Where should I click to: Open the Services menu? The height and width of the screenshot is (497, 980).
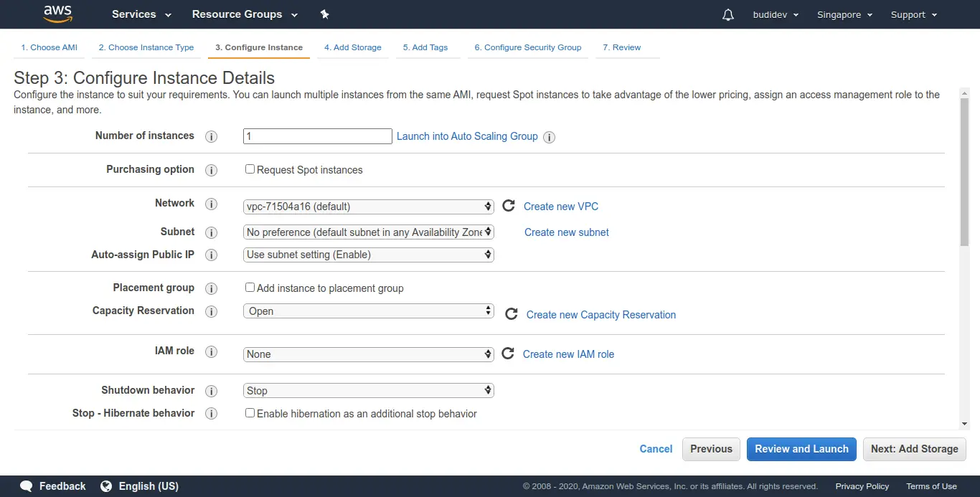pyautogui.click(x=141, y=14)
